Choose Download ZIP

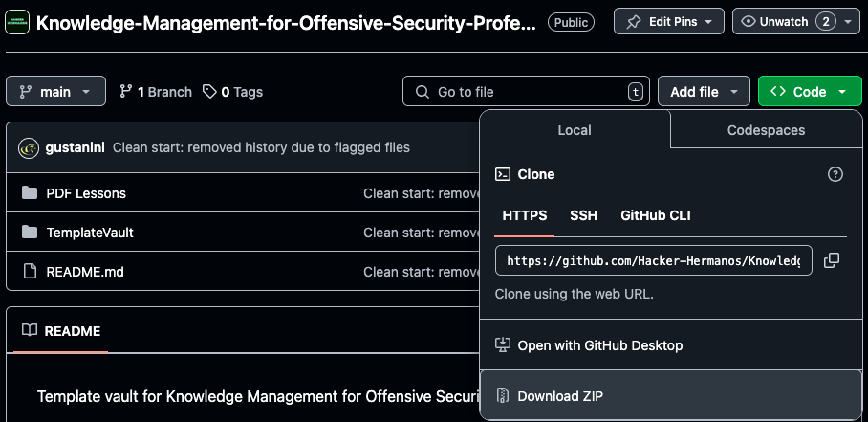pos(671,396)
